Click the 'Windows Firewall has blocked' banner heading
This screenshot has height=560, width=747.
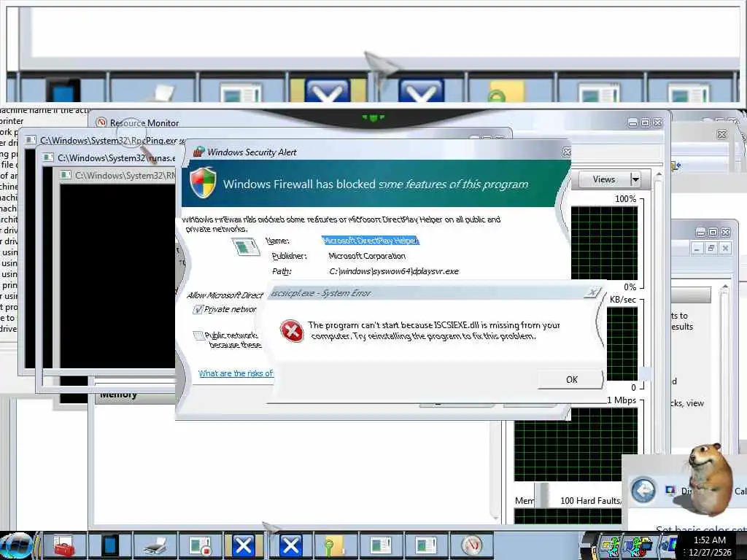click(376, 184)
